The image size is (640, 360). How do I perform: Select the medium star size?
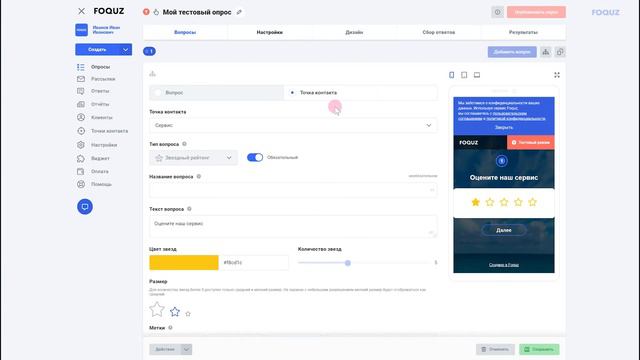(x=175, y=312)
